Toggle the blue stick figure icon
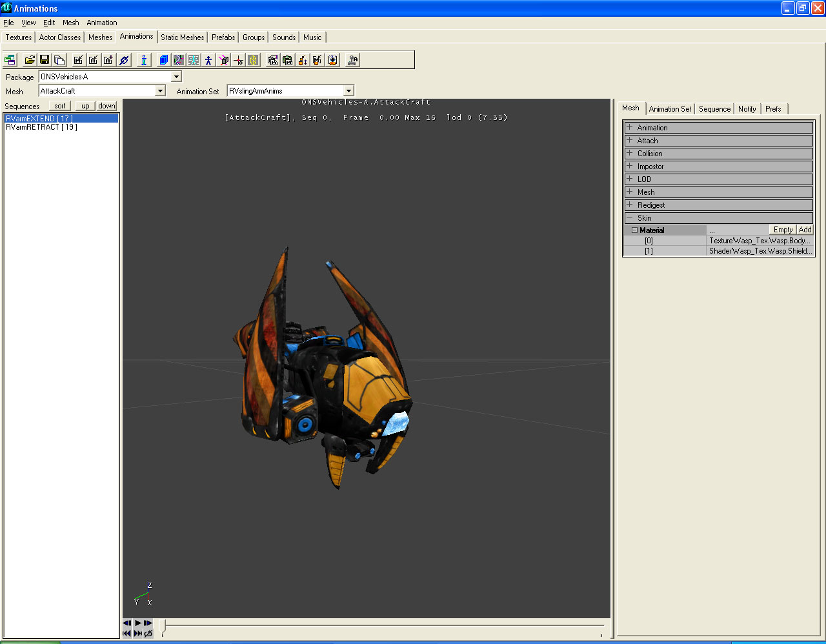 click(x=208, y=60)
